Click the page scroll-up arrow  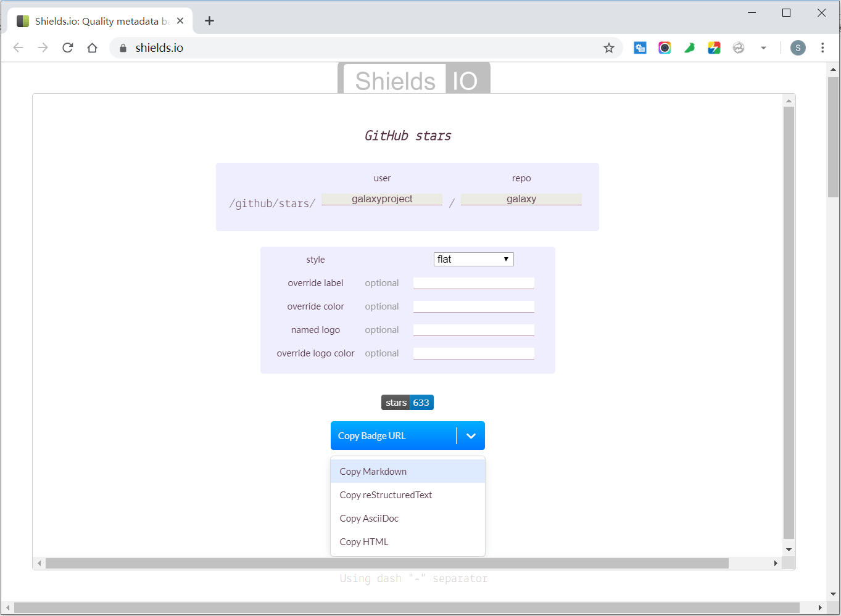point(834,70)
